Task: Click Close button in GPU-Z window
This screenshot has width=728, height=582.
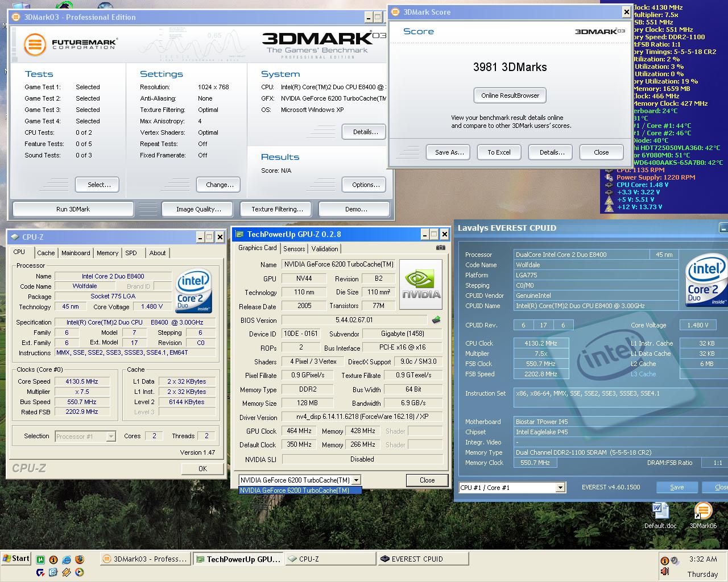Action: 427,480
